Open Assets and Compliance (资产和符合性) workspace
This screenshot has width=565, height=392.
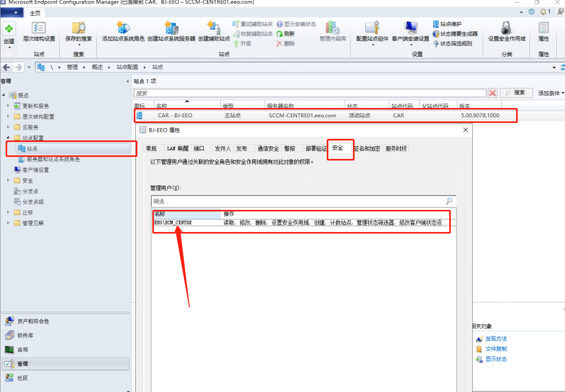[x=65, y=321]
